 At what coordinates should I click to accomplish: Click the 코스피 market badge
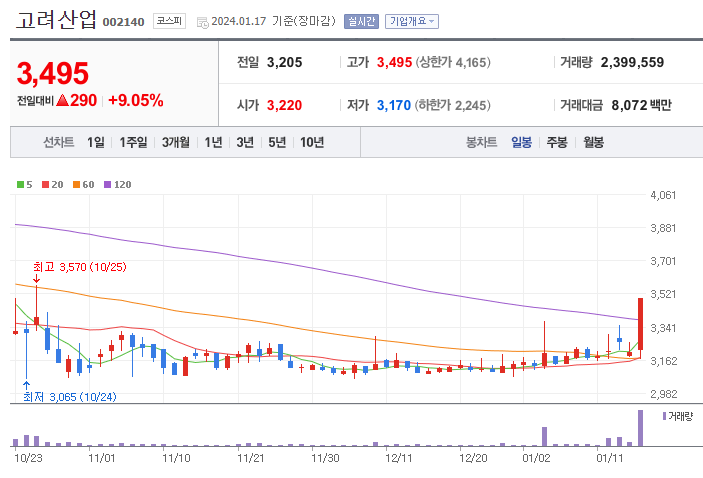[169, 21]
